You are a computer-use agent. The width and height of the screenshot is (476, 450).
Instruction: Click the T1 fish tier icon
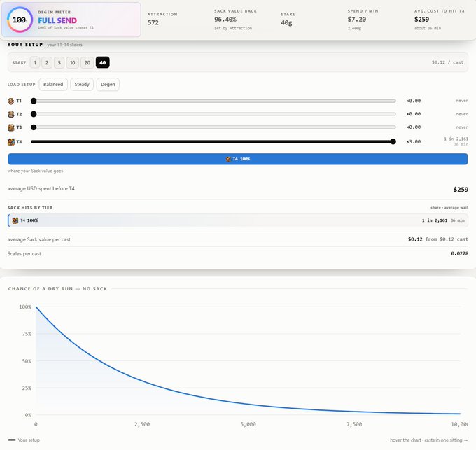point(11,101)
